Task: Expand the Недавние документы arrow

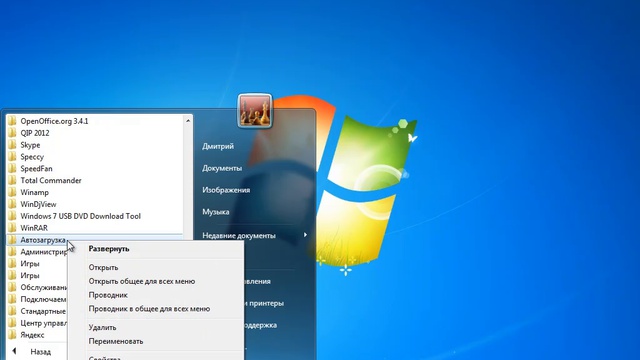Action: click(x=305, y=235)
